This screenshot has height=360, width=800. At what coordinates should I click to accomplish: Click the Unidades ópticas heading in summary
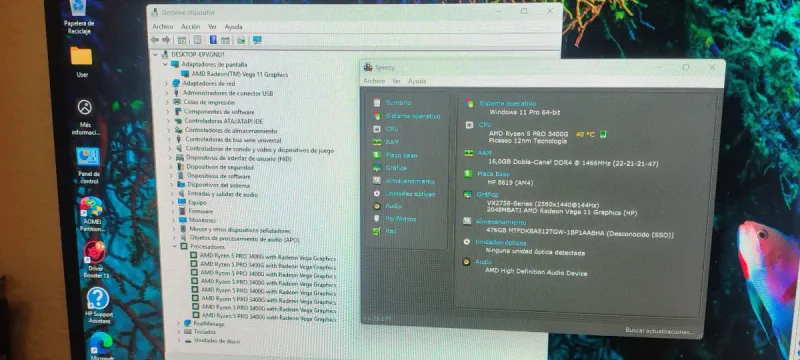pos(501,243)
